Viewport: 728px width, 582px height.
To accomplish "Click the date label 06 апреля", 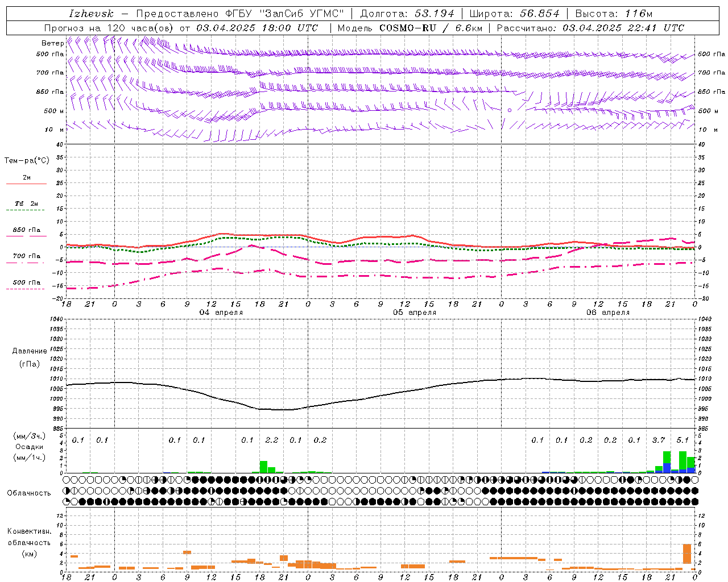I will coord(608,313).
